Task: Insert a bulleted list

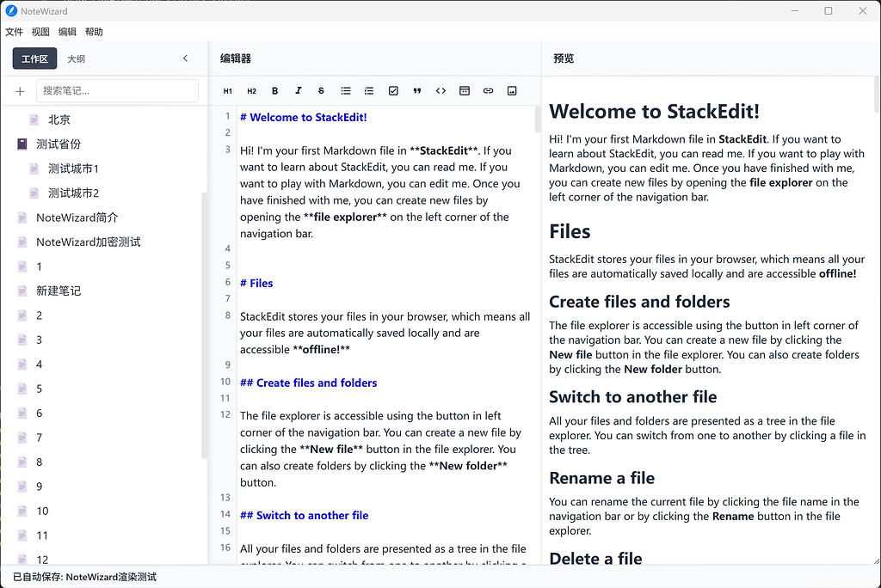Action: pos(346,91)
